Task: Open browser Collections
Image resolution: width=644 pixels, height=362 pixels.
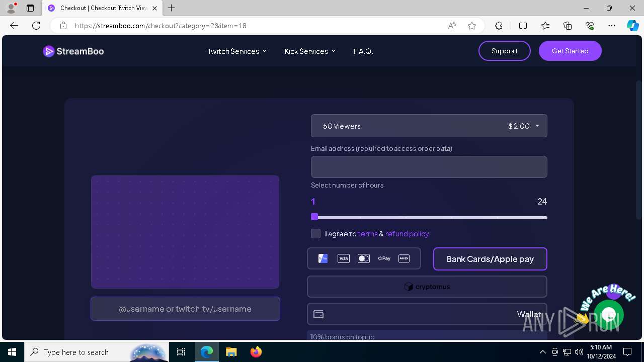Action: (x=568, y=26)
